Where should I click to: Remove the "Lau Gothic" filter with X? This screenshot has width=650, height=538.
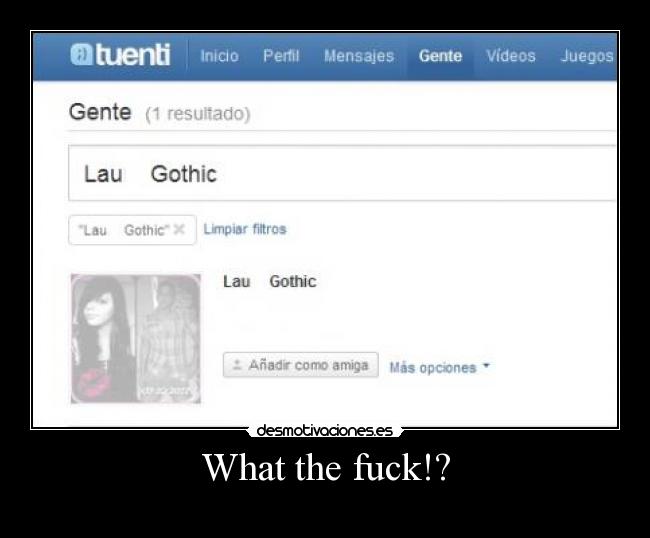pyautogui.click(x=179, y=229)
